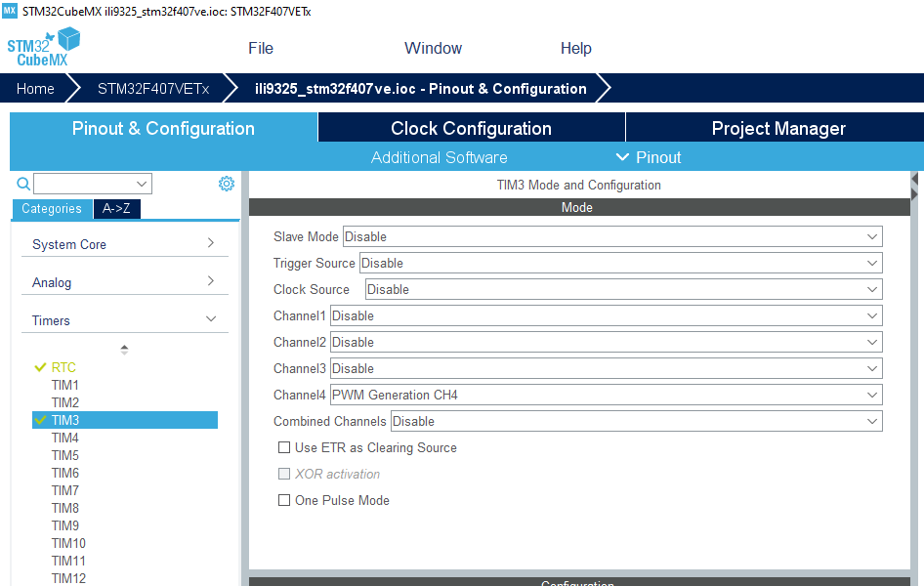Open the Help menu
The width and height of the screenshot is (924, 586).
pyautogui.click(x=575, y=48)
